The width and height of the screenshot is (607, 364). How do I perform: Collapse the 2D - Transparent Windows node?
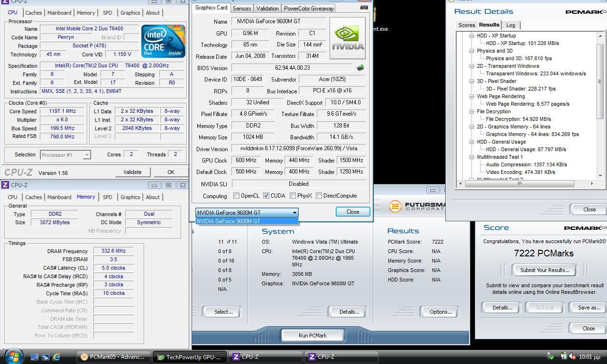point(471,66)
